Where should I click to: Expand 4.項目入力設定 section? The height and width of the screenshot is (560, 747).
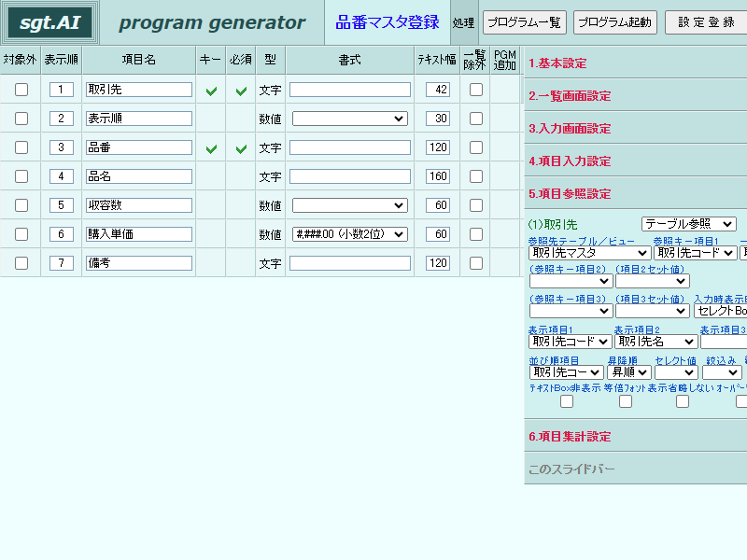pos(636,161)
